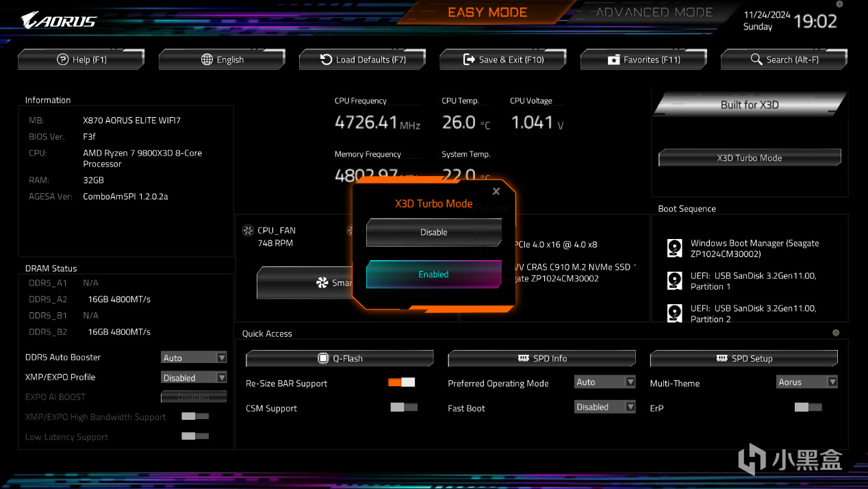
Task: Toggle CSM Support switch
Action: (404, 407)
